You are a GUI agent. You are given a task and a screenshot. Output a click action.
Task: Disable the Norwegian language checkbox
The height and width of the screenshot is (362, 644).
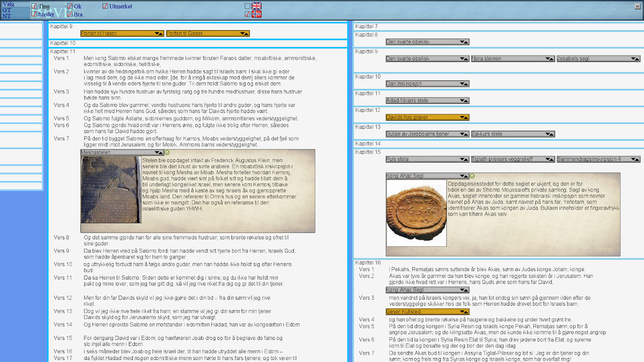point(248,14)
